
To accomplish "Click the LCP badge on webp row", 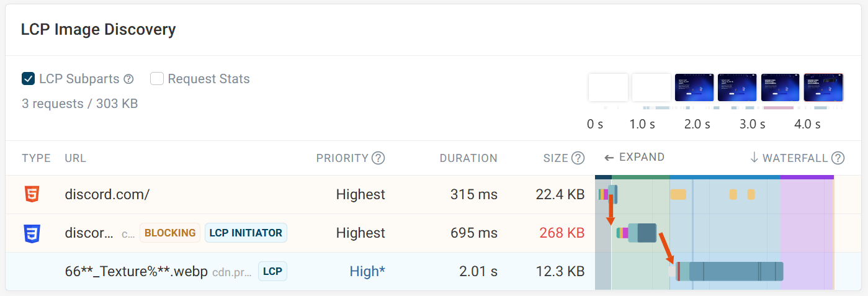I will point(272,272).
